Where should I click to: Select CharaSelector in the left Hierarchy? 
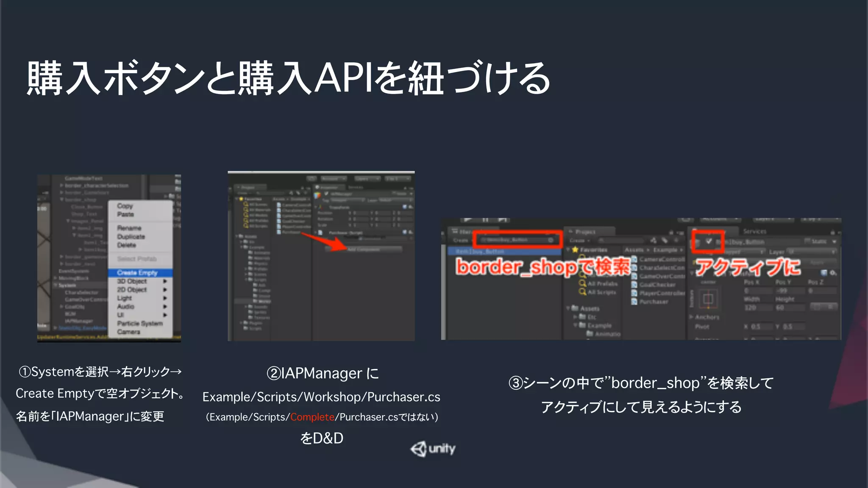tap(81, 293)
